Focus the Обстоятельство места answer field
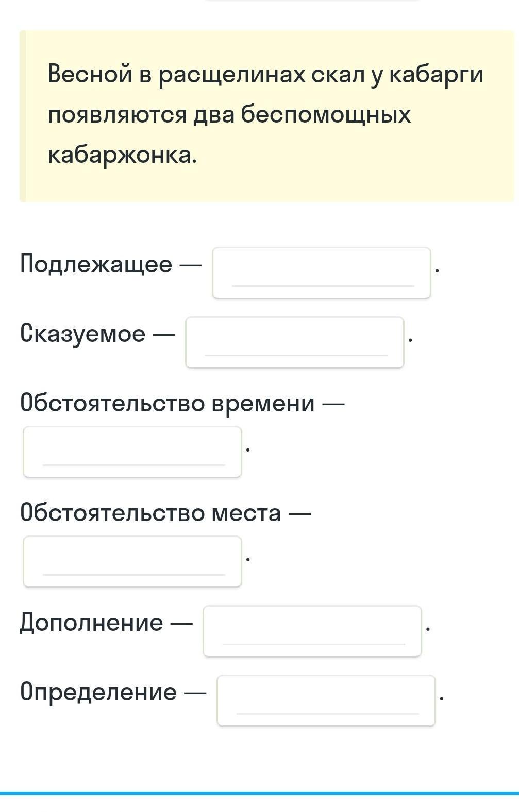Image resolution: width=519 pixels, height=812 pixels. 132,561
